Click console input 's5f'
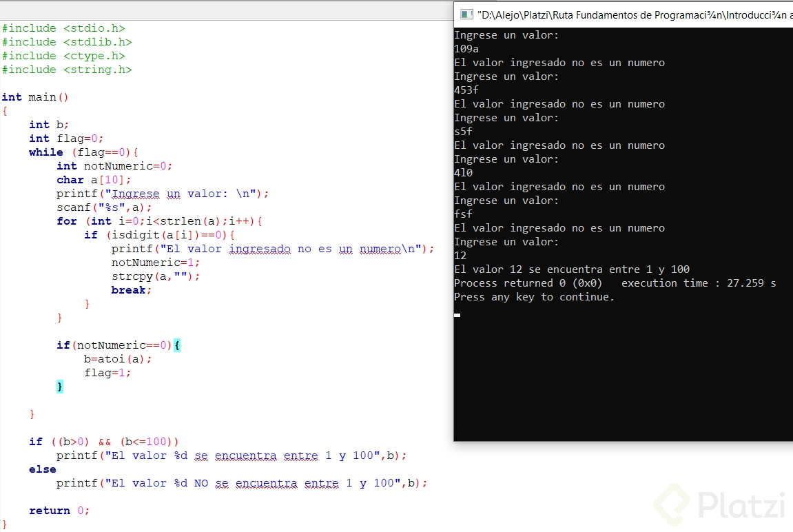 coord(463,132)
